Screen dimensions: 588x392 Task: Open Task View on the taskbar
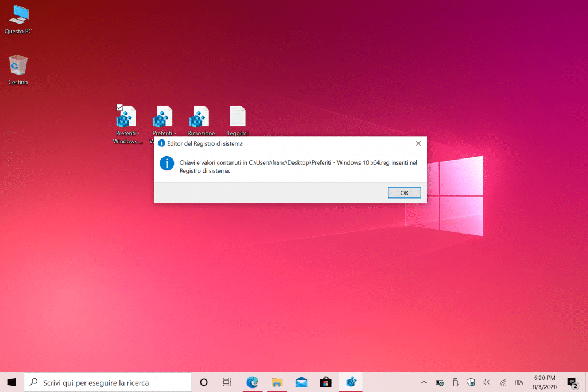[x=227, y=382]
